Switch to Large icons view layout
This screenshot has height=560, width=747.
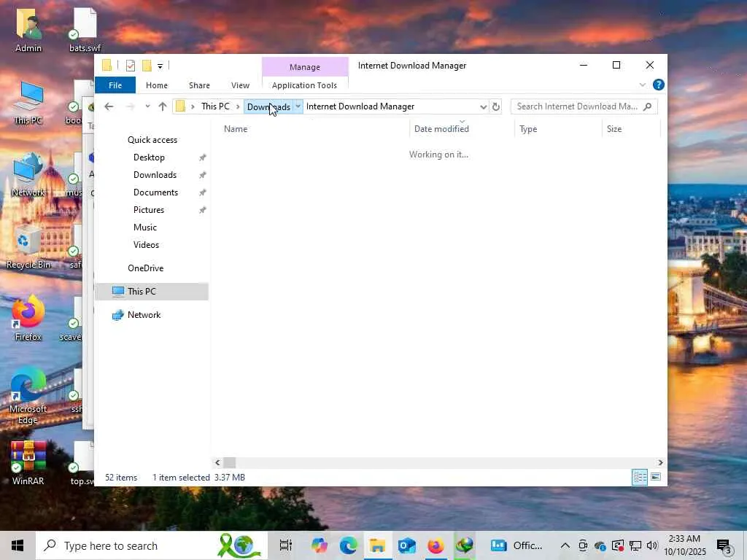click(656, 477)
